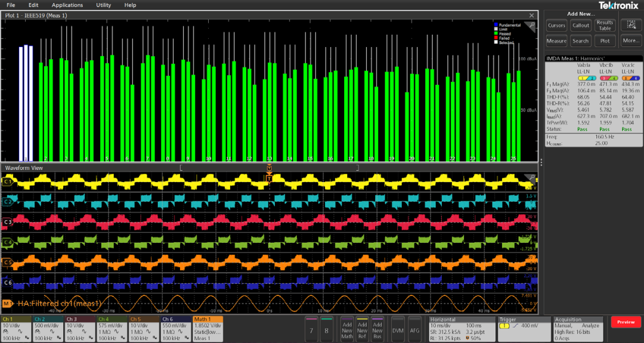Click the C1 channel handle in waveform view
This screenshot has width=644, height=343.
pyautogui.click(x=8, y=181)
